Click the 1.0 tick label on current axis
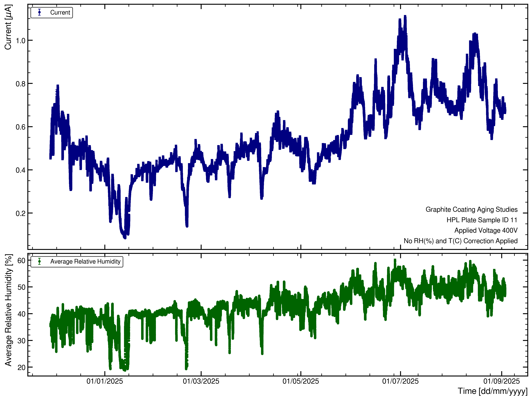532x400 pixels. click(x=21, y=41)
